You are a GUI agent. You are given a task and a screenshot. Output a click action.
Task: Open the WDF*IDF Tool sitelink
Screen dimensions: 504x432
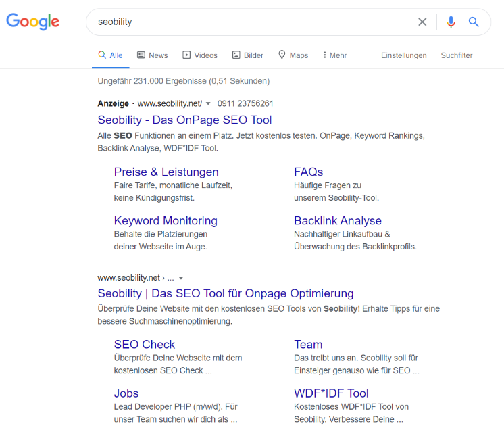point(331,393)
